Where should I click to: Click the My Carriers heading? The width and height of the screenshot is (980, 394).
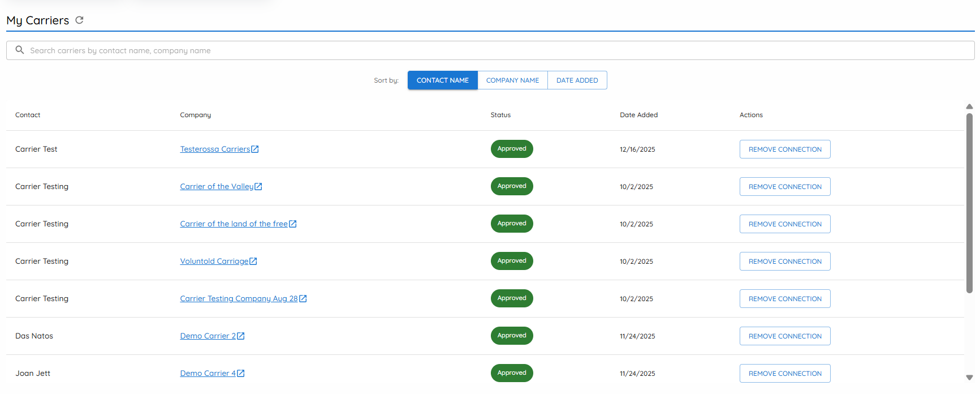(38, 20)
